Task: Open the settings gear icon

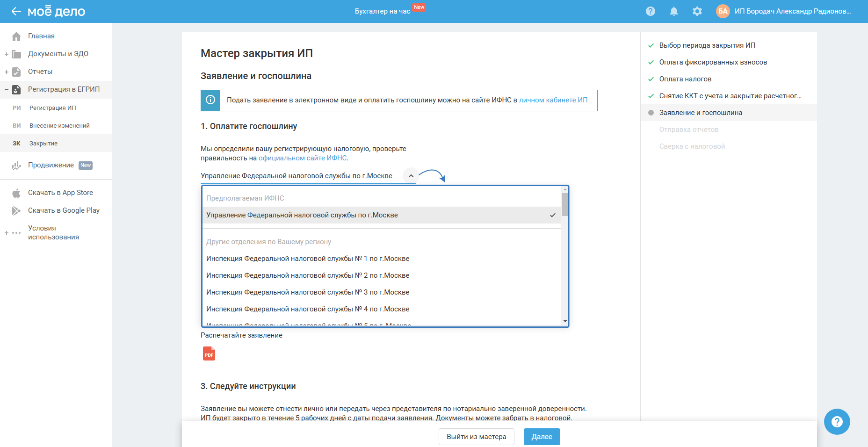Action: coord(697,11)
